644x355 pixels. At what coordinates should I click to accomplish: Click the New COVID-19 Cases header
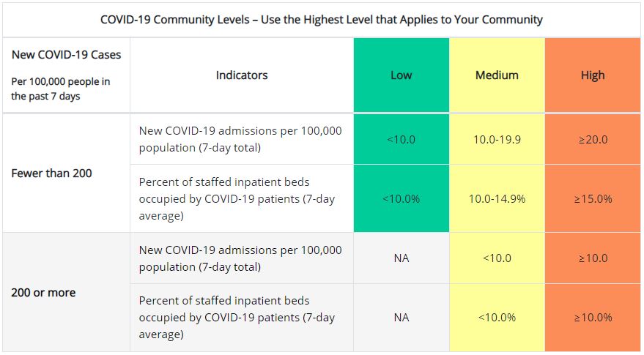tap(66, 55)
